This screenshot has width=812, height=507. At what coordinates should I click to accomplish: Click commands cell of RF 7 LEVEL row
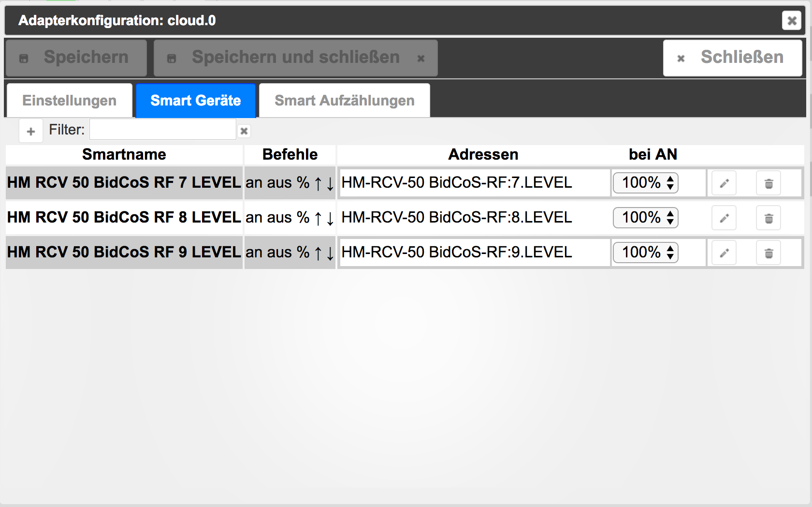pos(290,183)
